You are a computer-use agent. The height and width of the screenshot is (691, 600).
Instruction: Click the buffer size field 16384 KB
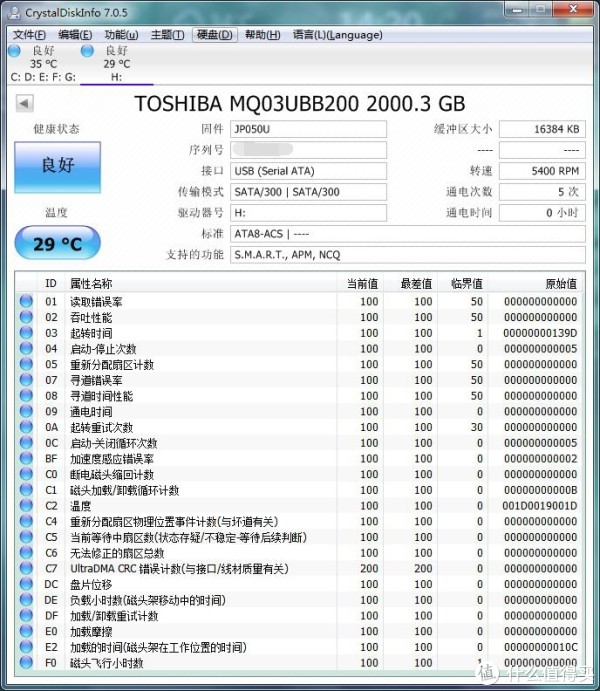click(542, 129)
